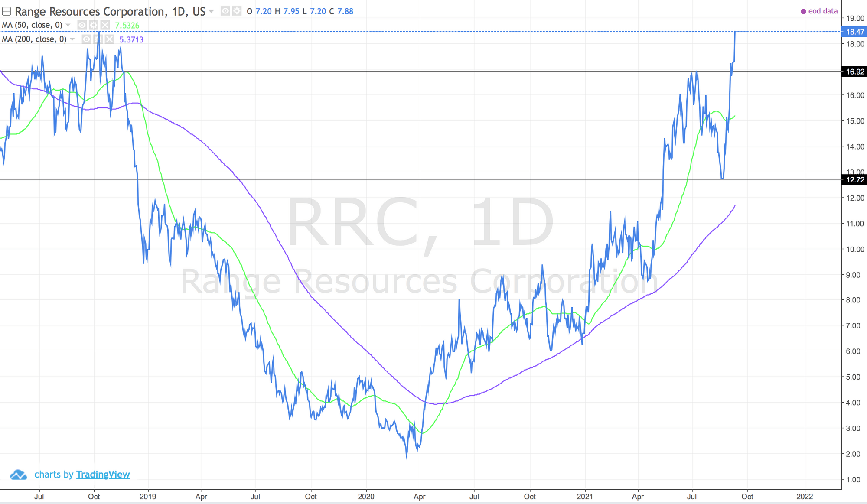Open the MA 200 indicator settings gear
Screen dimensions: 867x504
pyautogui.click(x=98, y=39)
